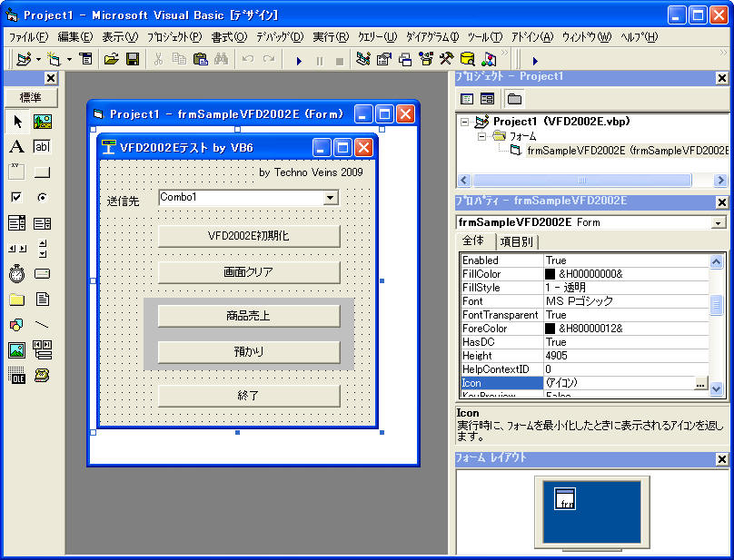This screenshot has width=734, height=560.
Task: Open the Data View Window toolbar icon
Action: pos(468,59)
